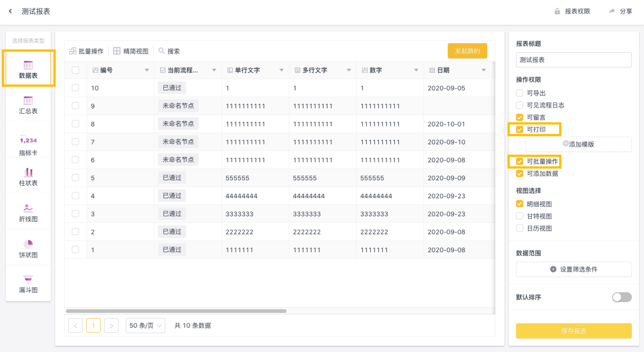Viewport: 644px width, 352px height.
Task: Select page 1 in pagination
Action: click(x=93, y=325)
